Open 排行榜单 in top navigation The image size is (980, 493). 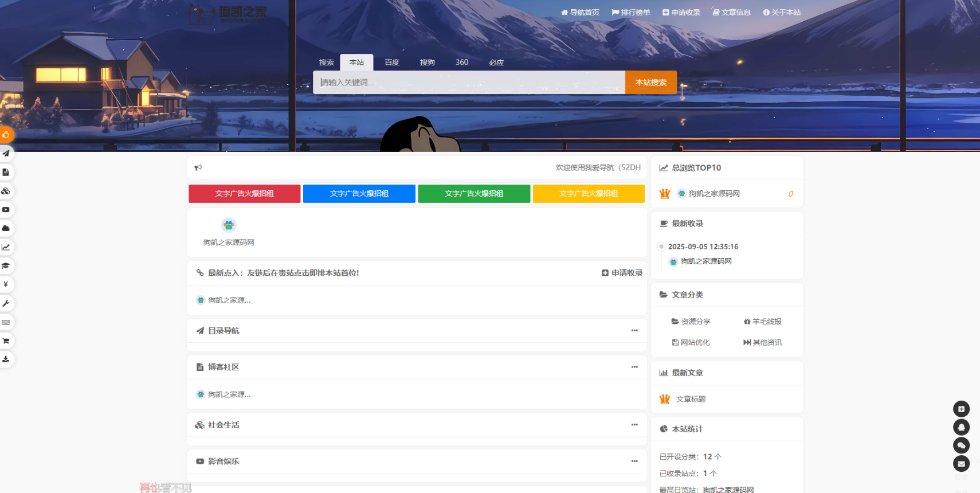[631, 13]
